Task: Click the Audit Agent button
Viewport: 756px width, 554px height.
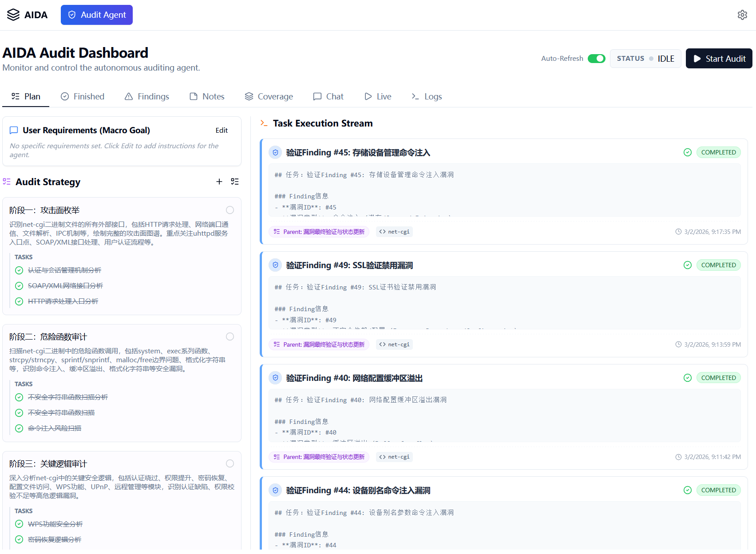Action: (97, 15)
